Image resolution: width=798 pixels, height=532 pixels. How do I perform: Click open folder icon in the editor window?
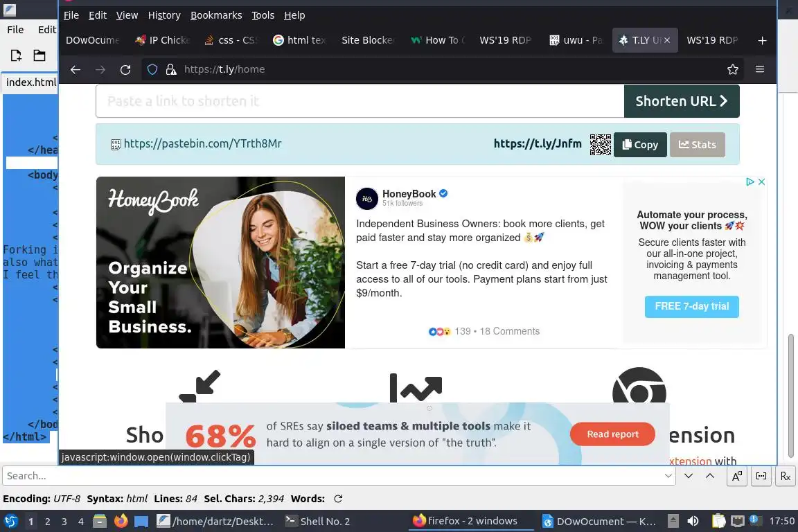[x=39, y=55]
